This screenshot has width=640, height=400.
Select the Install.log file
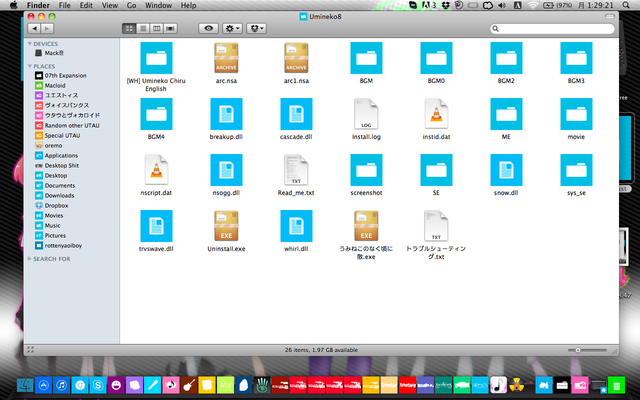[366, 114]
